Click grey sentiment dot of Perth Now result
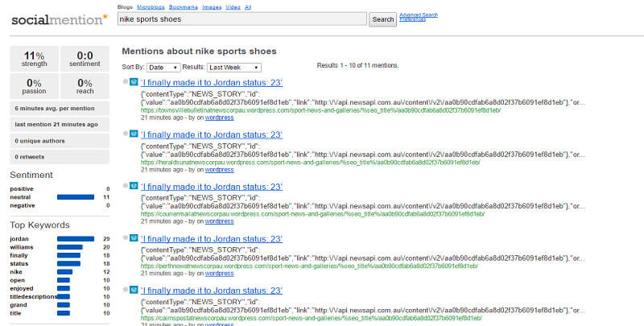 (126, 237)
